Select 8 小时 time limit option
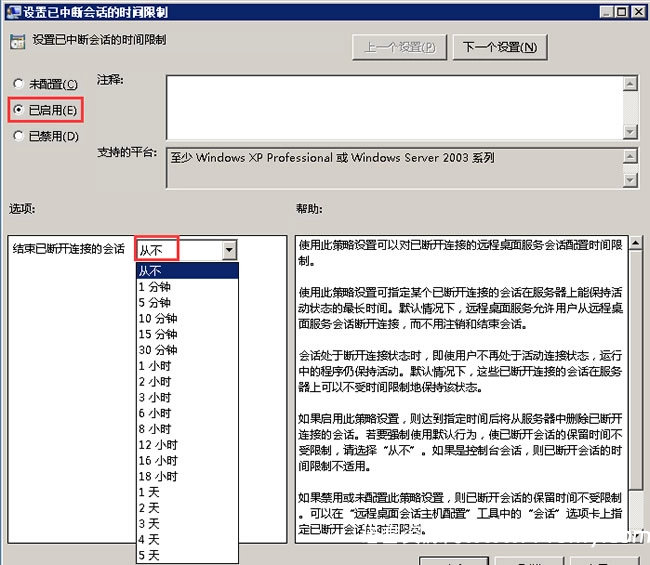This screenshot has width=650, height=565. pos(187,429)
